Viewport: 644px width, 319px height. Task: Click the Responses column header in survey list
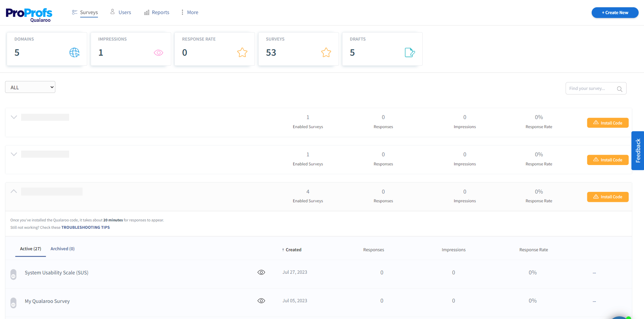pos(374,250)
